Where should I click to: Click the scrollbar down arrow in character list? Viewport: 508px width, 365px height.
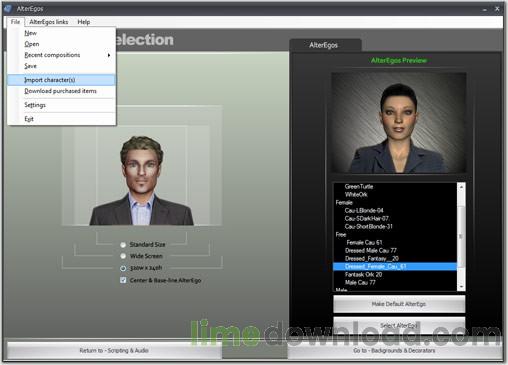tap(461, 287)
